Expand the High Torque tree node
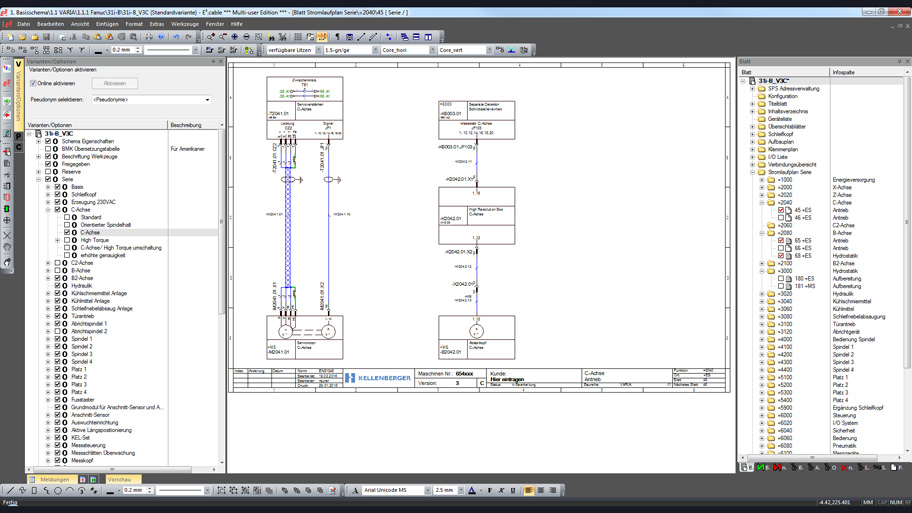912x513 pixels. [x=58, y=240]
